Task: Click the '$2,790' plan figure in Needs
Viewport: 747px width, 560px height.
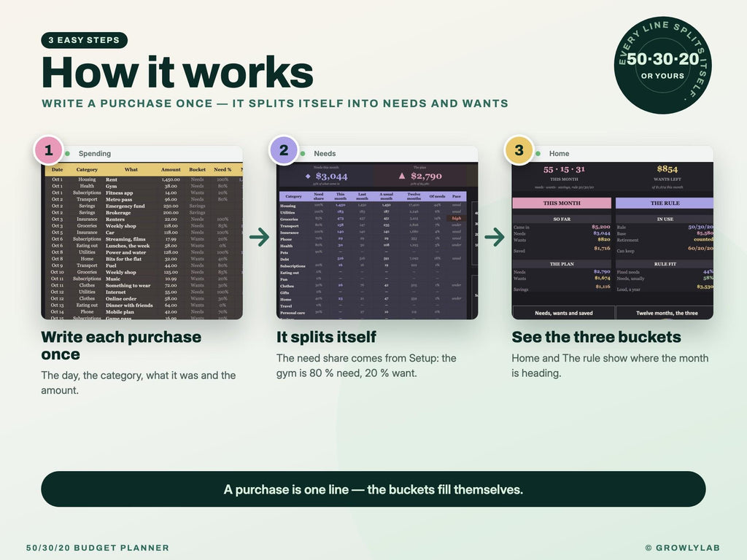Action: 426,176
